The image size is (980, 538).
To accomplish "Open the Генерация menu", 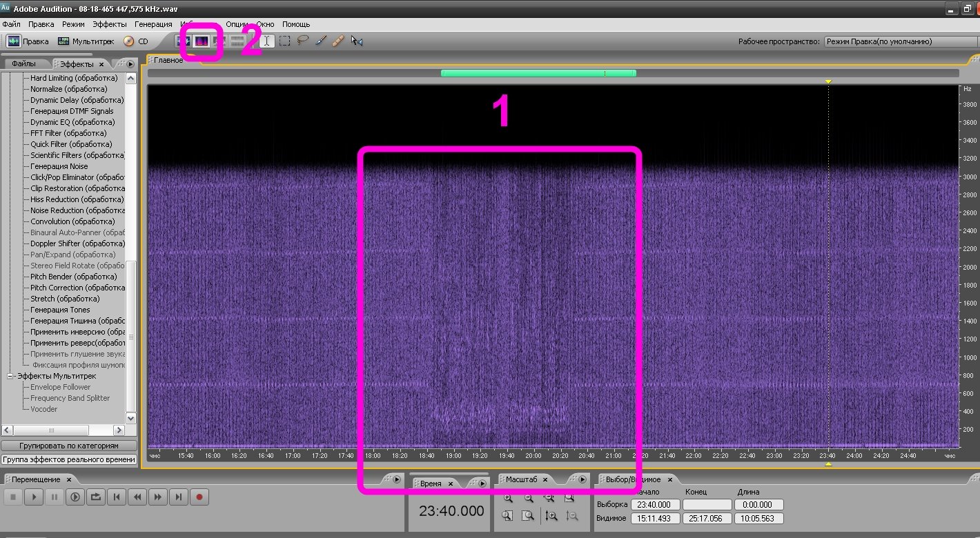I will point(153,24).
